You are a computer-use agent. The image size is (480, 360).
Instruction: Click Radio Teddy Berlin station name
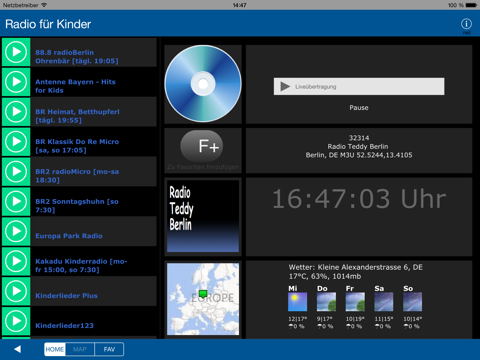click(358, 146)
